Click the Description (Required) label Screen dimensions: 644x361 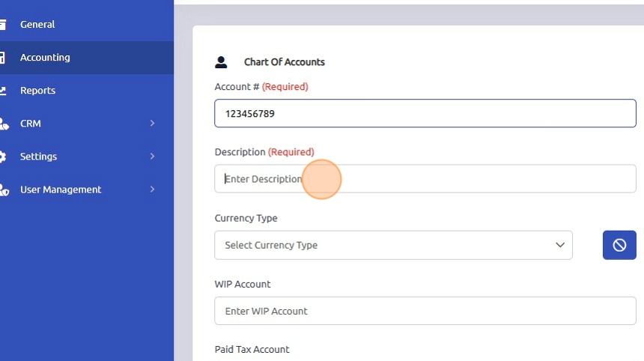(264, 152)
